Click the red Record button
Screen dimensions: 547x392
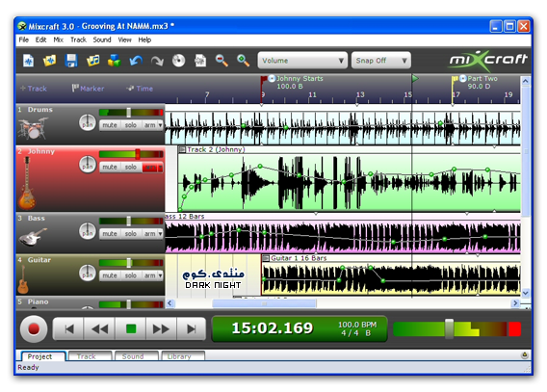[x=34, y=328]
